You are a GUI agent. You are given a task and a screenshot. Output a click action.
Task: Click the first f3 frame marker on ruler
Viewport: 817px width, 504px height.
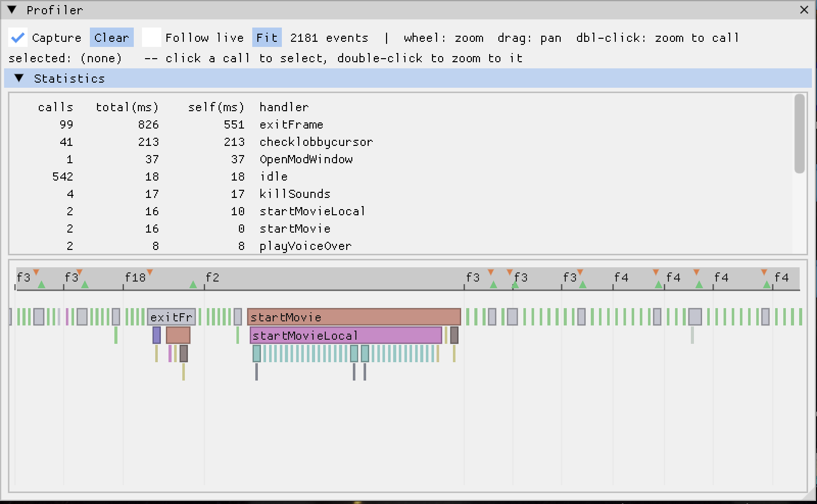(23, 278)
